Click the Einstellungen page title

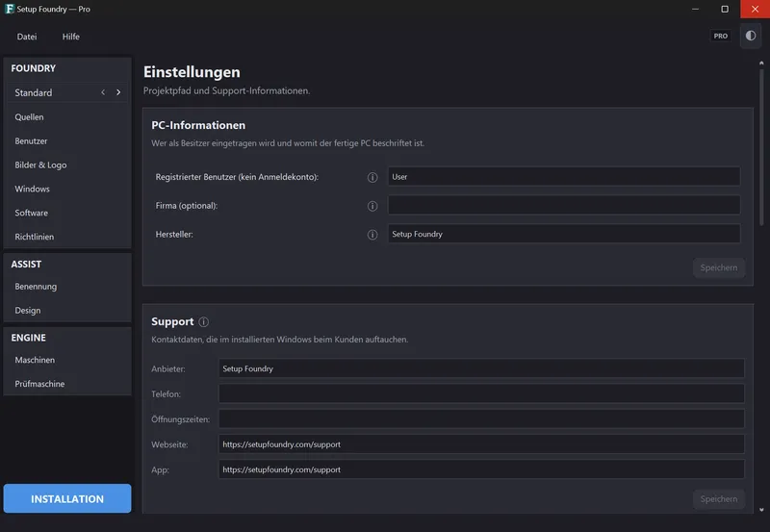click(x=192, y=72)
